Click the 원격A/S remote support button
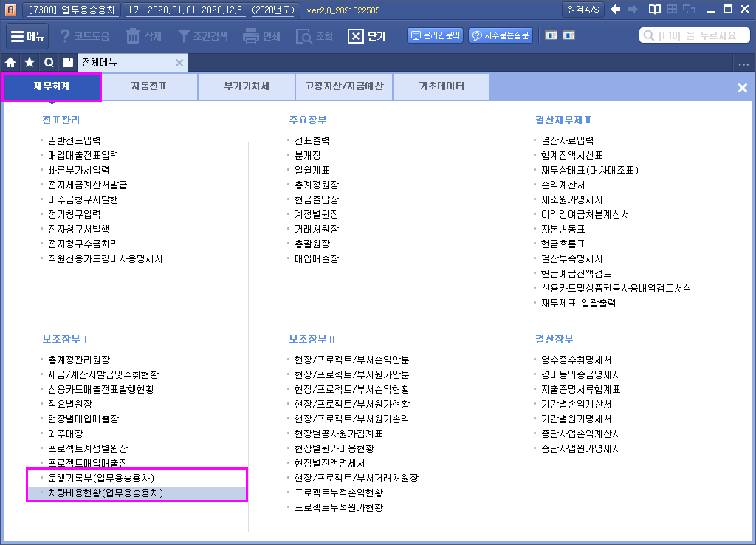 point(583,10)
